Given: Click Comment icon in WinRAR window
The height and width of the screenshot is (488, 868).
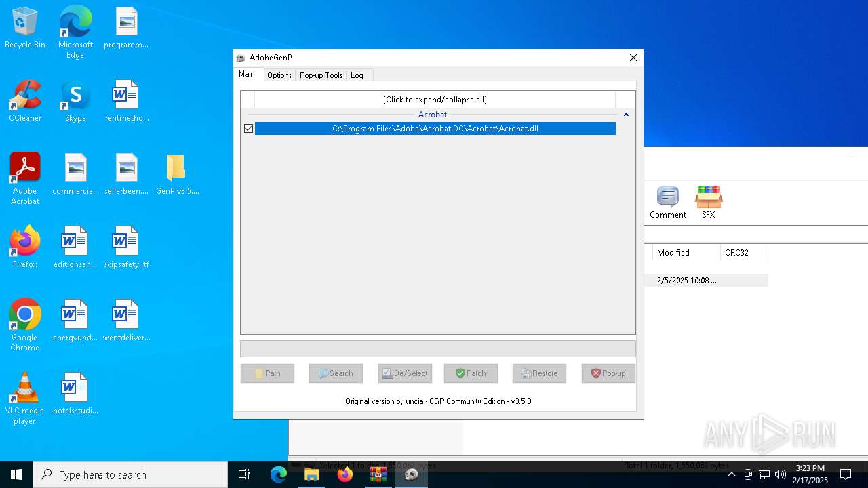Looking at the screenshot, I should (668, 203).
